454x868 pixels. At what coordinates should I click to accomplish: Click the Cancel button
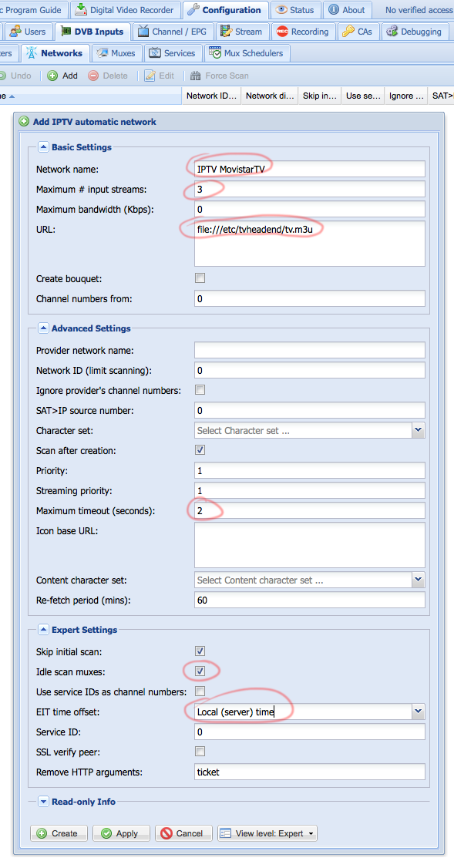click(182, 833)
